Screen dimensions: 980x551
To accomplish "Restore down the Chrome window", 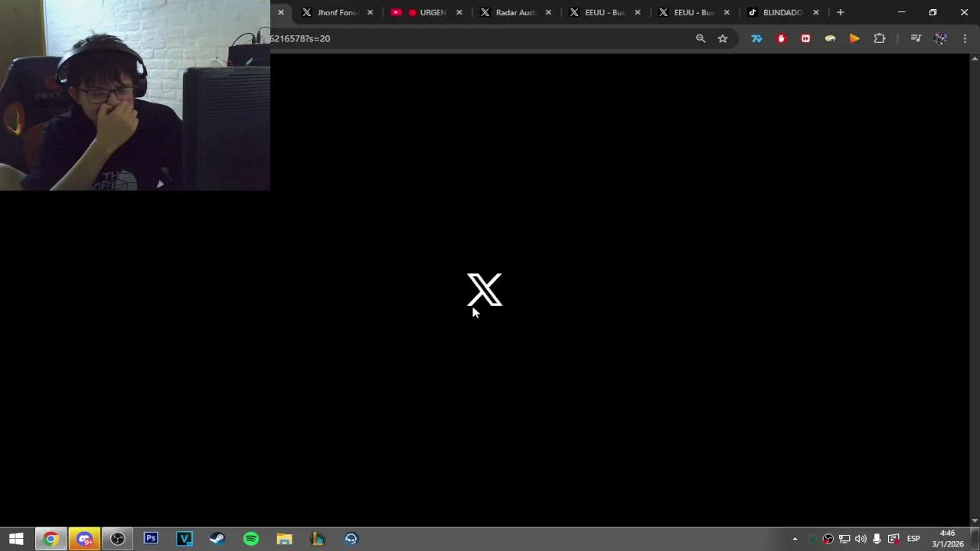I will pos(933,12).
